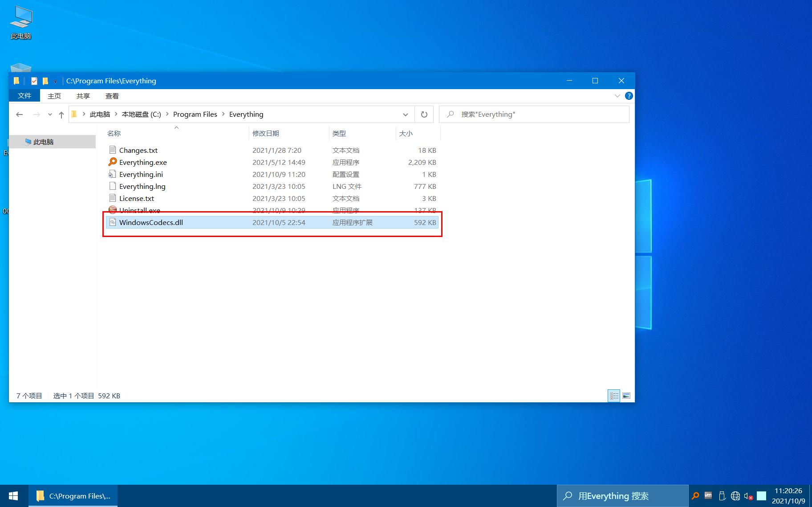Open the Windows Start menu
The width and height of the screenshot is (812, 507).
tap(13, 496)
